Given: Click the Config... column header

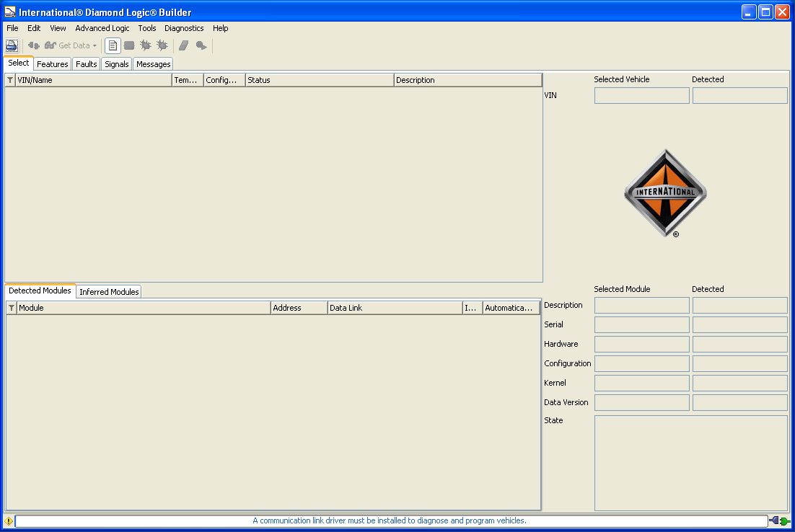Looking at the screenshot, I should pyautogui.click(x=224, y=80).
